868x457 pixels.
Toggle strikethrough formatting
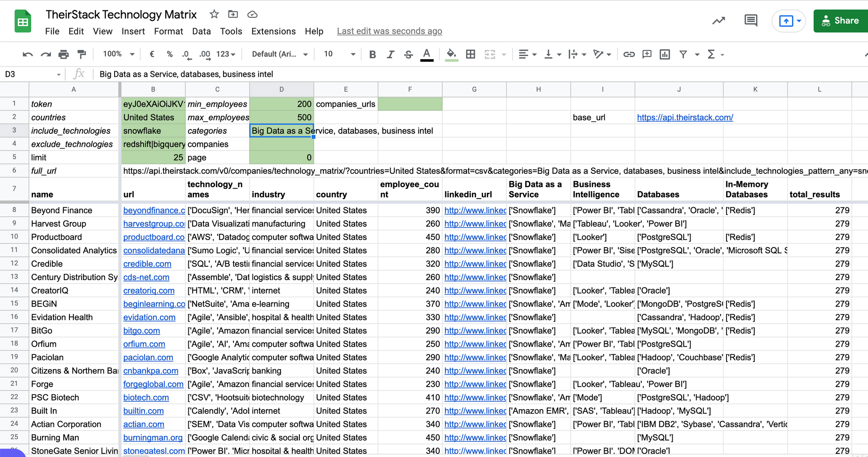408,54
